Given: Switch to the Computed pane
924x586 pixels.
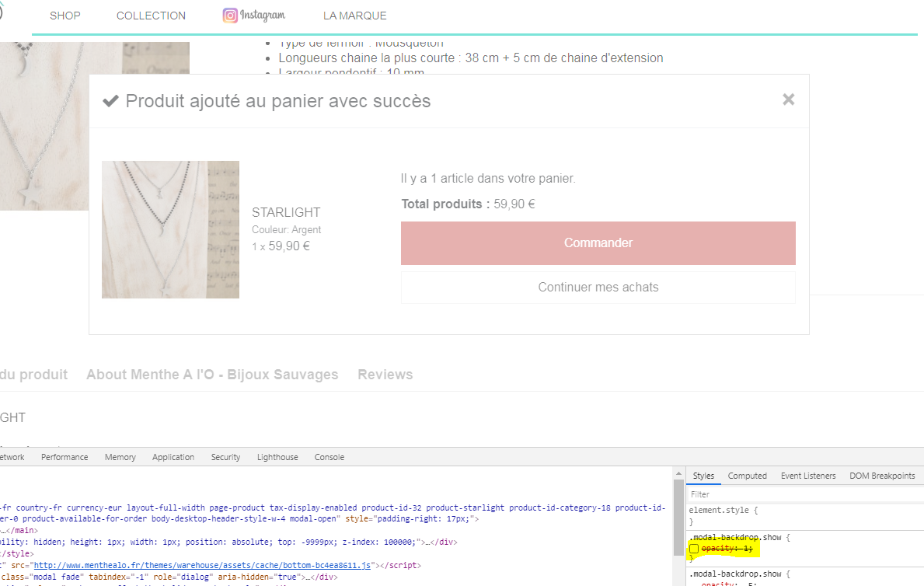Looking at the screenshot, I should [748, 476].
